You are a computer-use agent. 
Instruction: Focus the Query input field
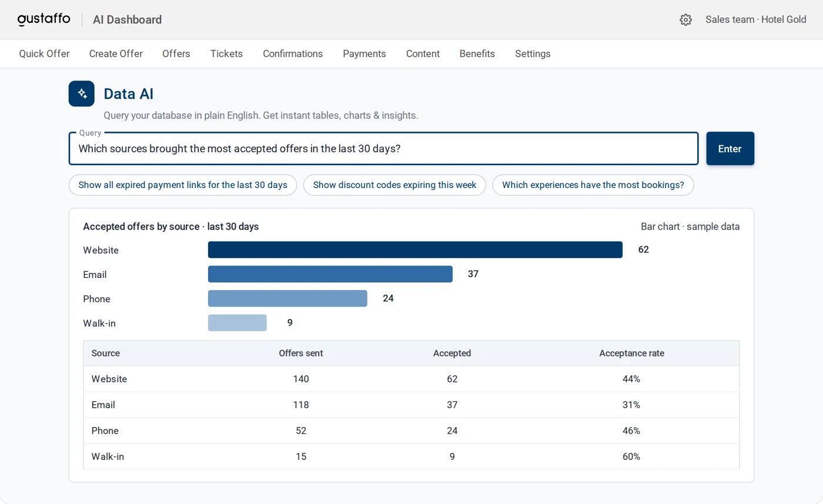tap(383, 149)
